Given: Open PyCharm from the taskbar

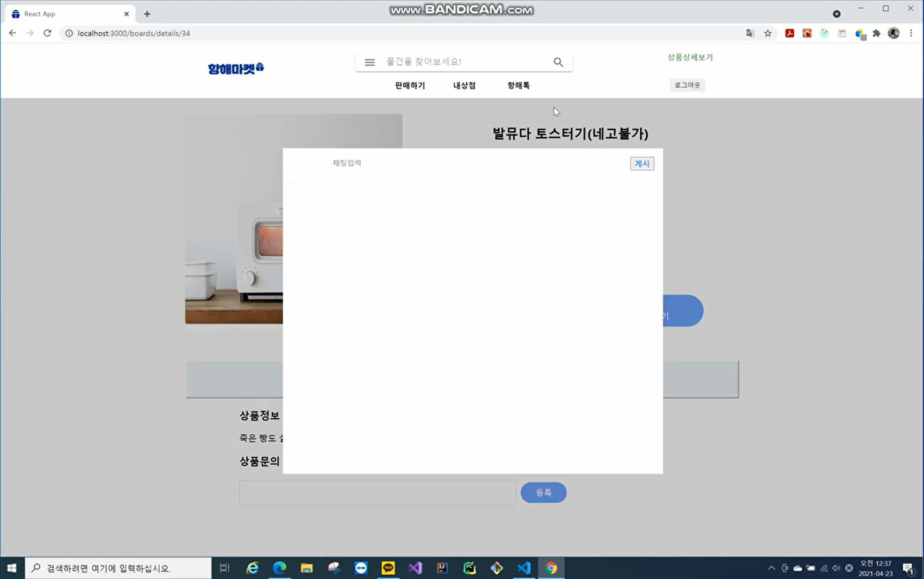Looking at the screenshot, I should click(469, 568).
